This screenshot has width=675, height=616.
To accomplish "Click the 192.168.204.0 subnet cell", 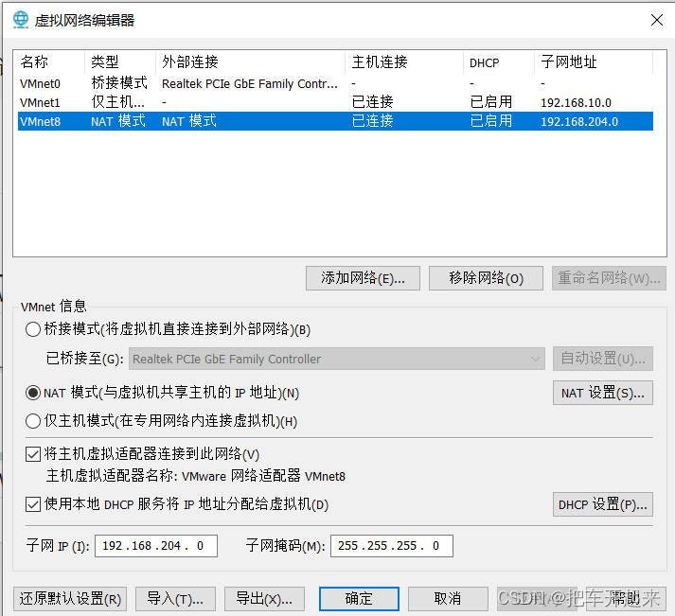I will pos(579,122).
